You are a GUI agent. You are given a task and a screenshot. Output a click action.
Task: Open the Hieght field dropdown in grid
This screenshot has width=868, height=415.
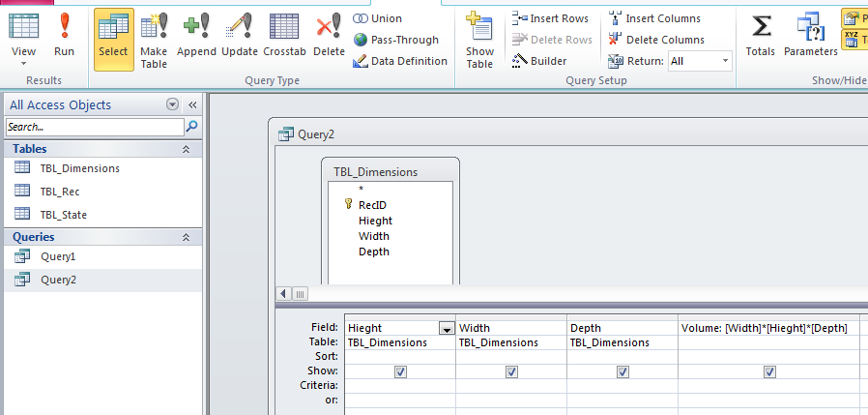(x=447, y=329)
